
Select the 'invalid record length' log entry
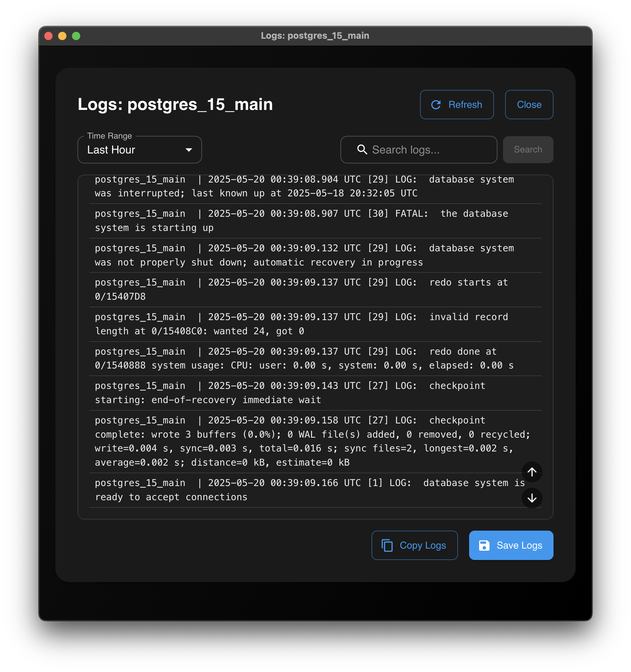click(301, 324)
